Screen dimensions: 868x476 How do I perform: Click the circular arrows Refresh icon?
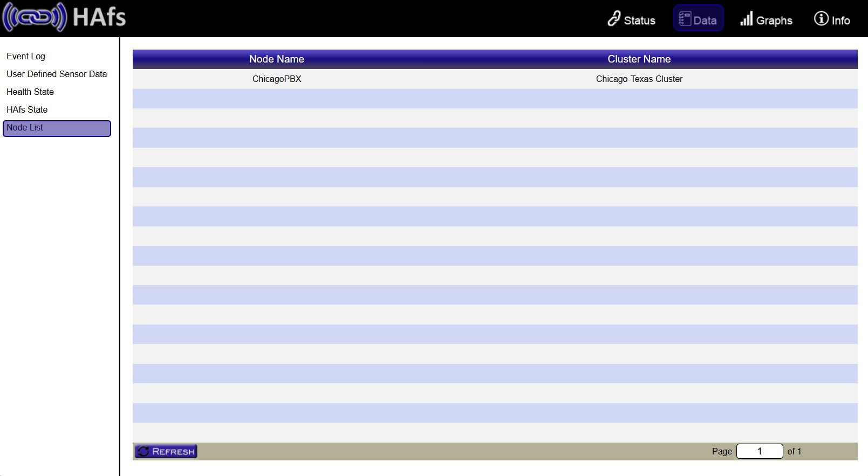143,451
